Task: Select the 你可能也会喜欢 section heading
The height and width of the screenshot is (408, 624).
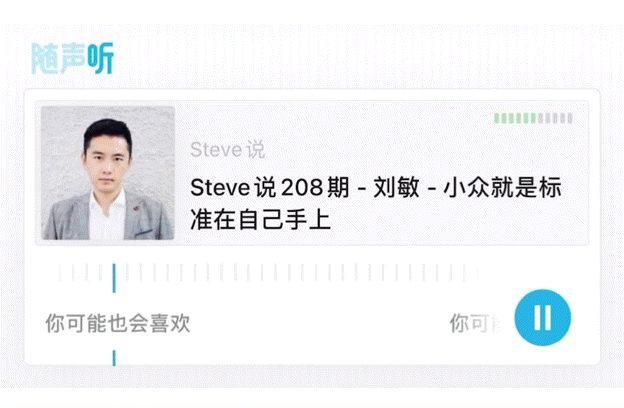Action: (118, 323)
